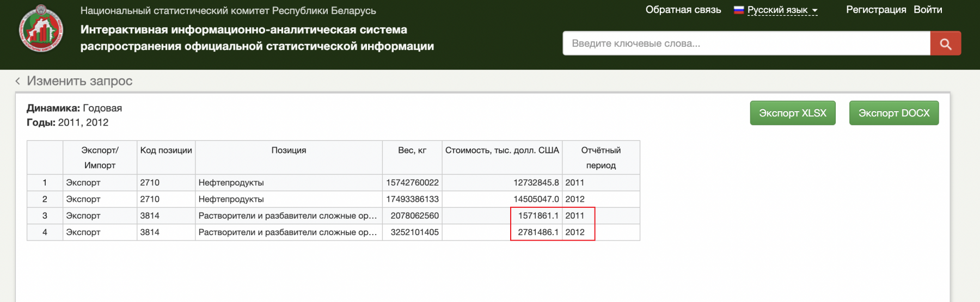Select row number 3 cell

point(45,216)
